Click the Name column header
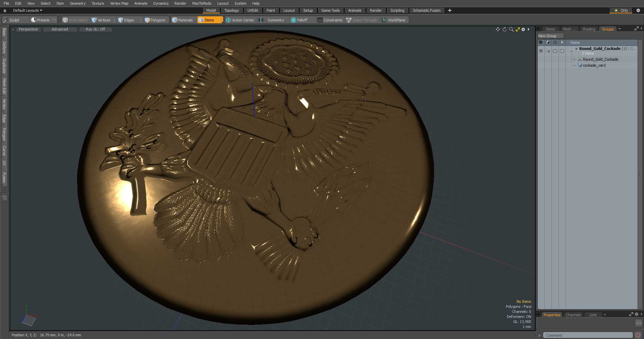The width and height of the screenshot is (644, 339). 575,43
